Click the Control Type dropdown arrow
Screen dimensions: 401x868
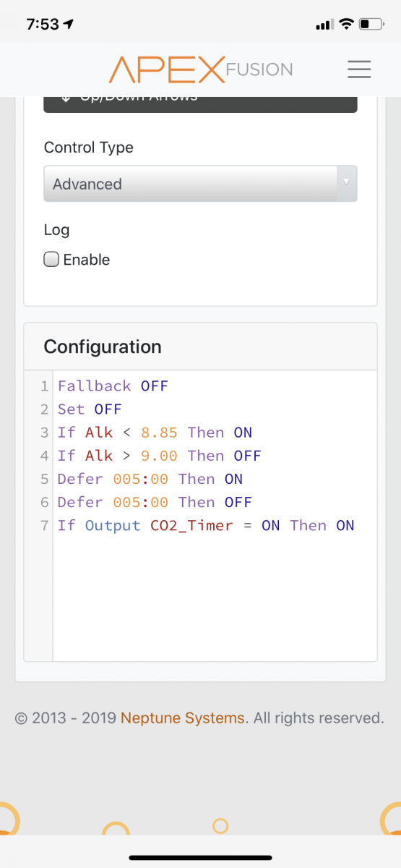(346, 182)
